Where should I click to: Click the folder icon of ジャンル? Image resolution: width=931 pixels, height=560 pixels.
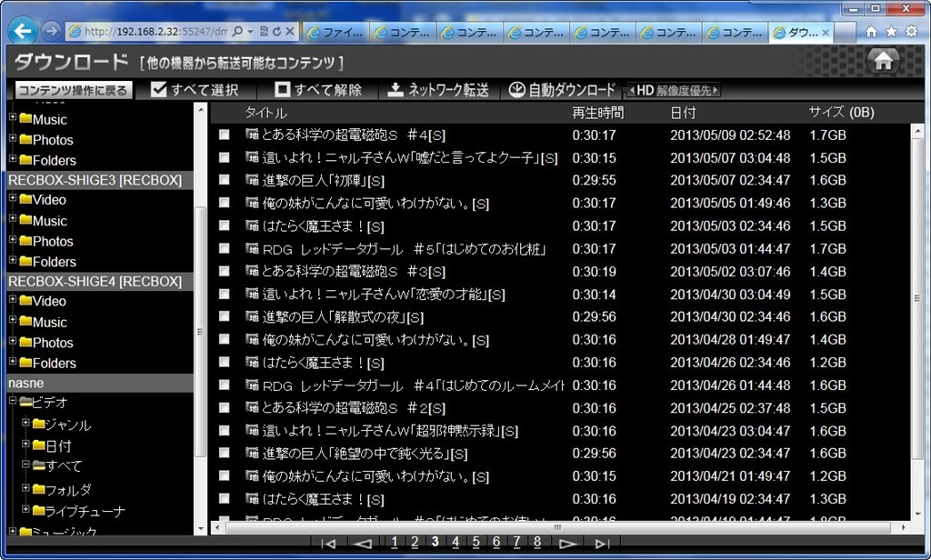coord(38,424)
